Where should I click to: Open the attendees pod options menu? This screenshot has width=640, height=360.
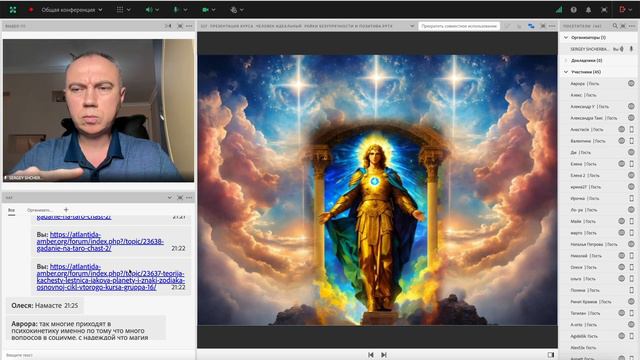click(x=632, y=26)
